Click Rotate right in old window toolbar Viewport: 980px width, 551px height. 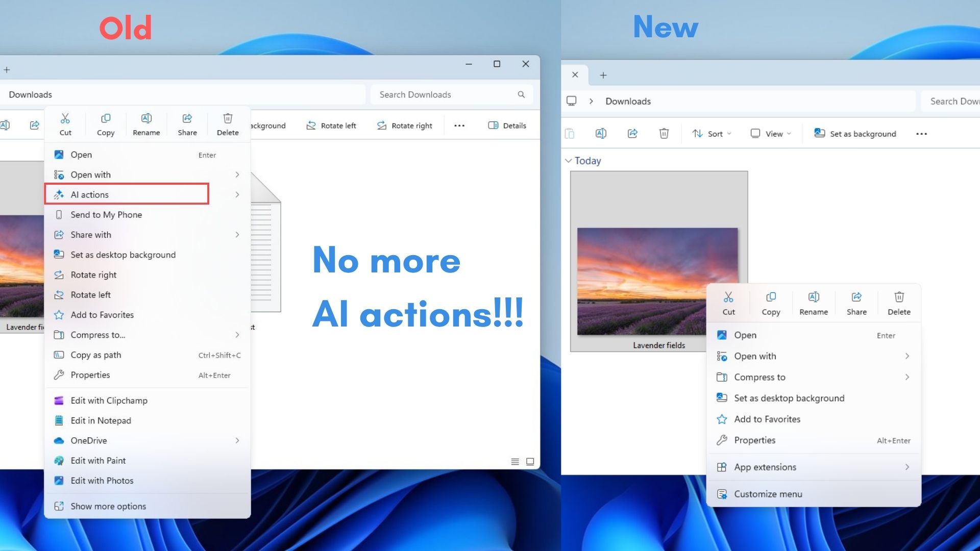404,126
